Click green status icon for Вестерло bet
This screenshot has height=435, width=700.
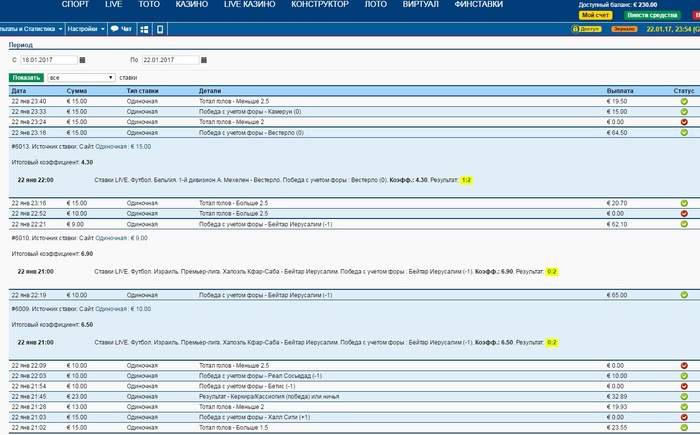[x=684, y=133]
